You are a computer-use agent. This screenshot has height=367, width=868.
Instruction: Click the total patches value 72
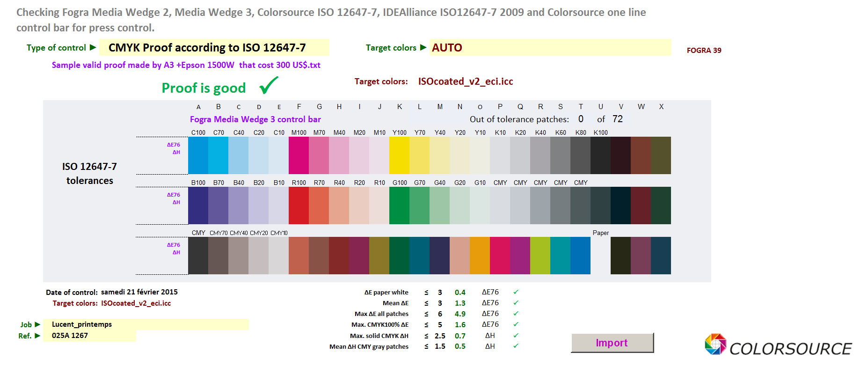[x=618, y=119]
